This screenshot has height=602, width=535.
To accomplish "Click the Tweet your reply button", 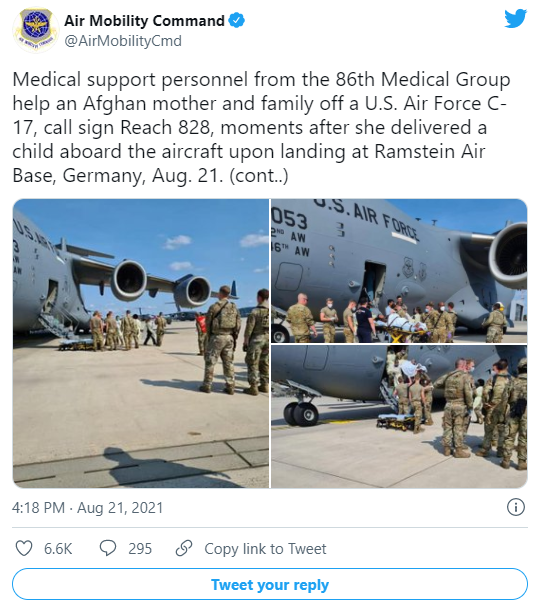I will coord(270,584).
